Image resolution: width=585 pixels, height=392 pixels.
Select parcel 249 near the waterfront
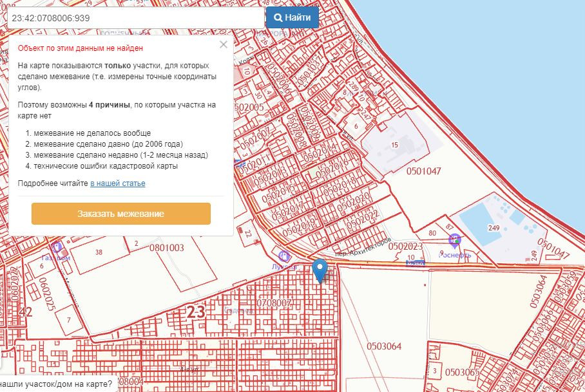494,228
